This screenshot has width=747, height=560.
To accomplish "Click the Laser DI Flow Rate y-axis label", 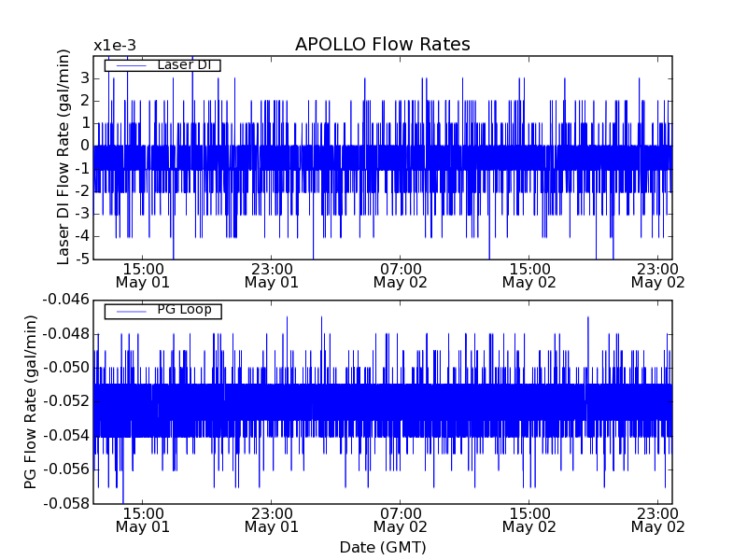I will coord(63,157).
